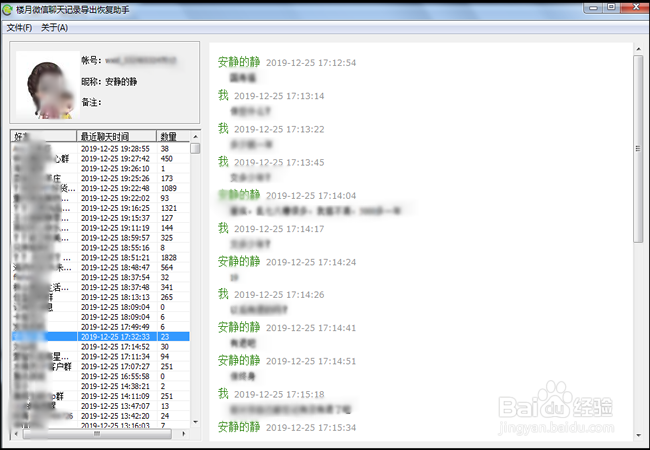Image resolution: width=650 pixels, height=450 pixels.
Task: Select row with time 2019-12-25 19:25:26
Action: coord(100,179)
